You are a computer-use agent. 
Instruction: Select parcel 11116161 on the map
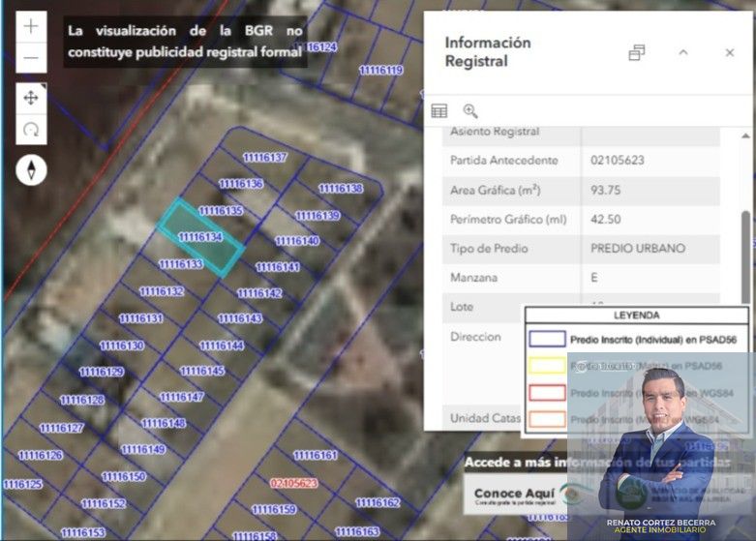coord(316,455)
